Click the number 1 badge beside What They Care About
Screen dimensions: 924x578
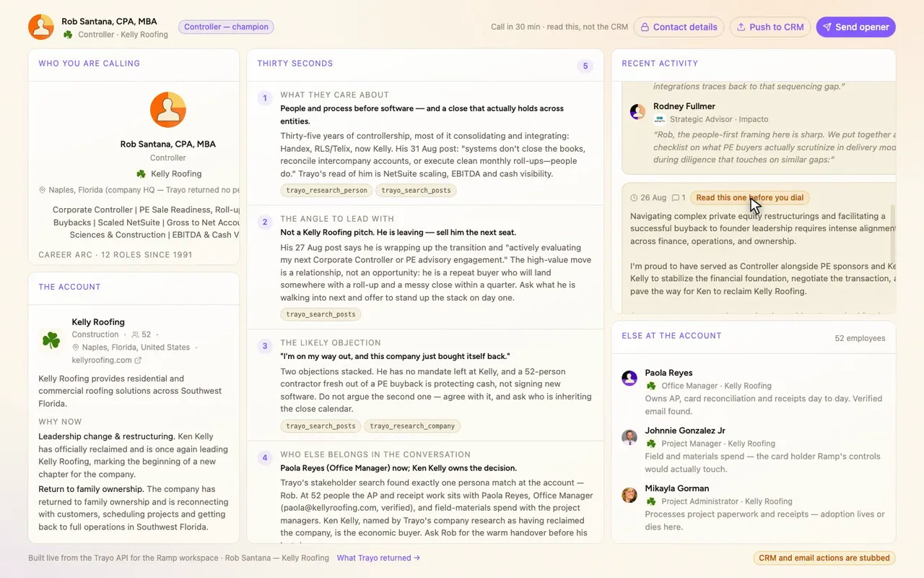point(265,98)
